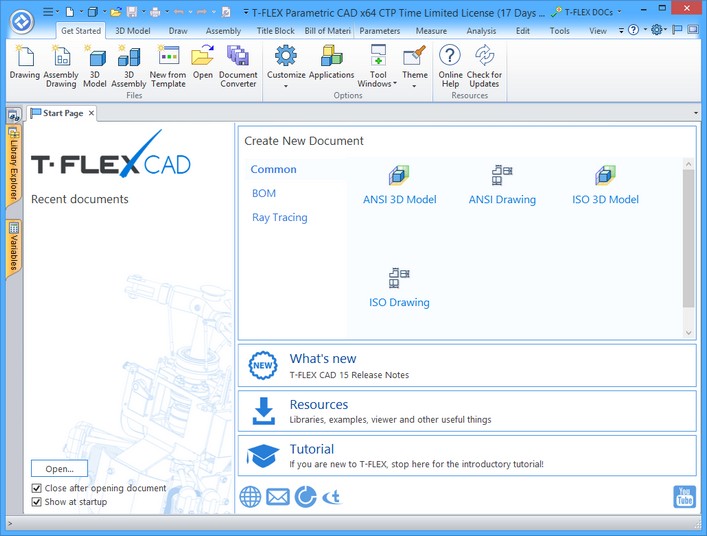Open the Resources section
Screen dimensions: 707x536
tap(467, 411)
